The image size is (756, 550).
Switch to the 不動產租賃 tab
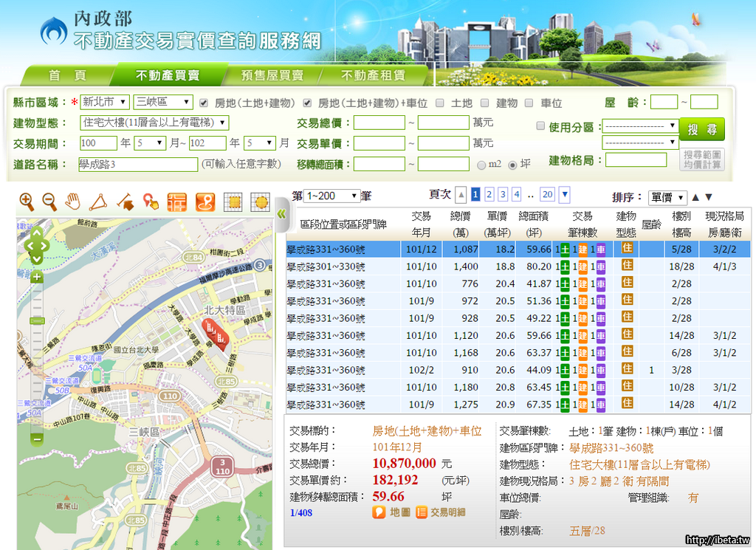(373, 75)
